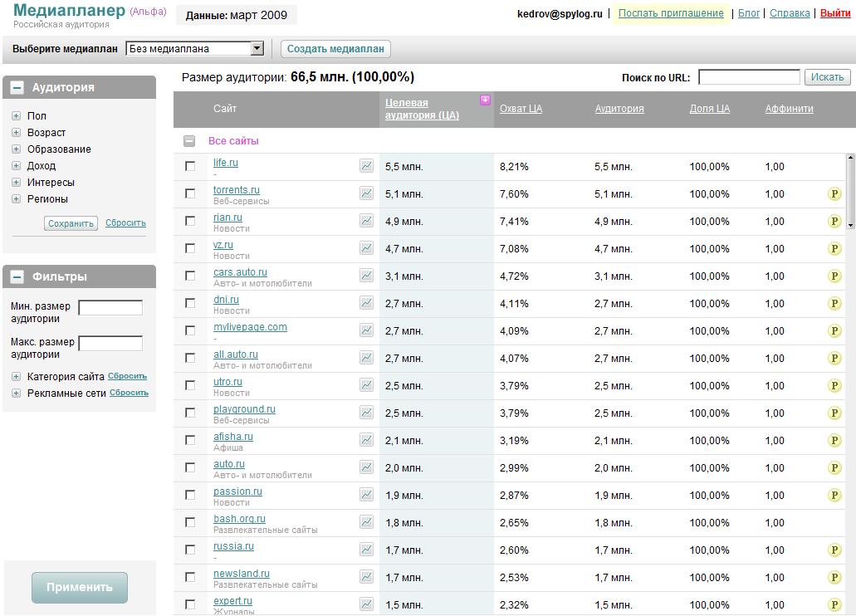Expand the Рекламные сети filter
The width and height of the screenshot is (856, 616).
16,393
